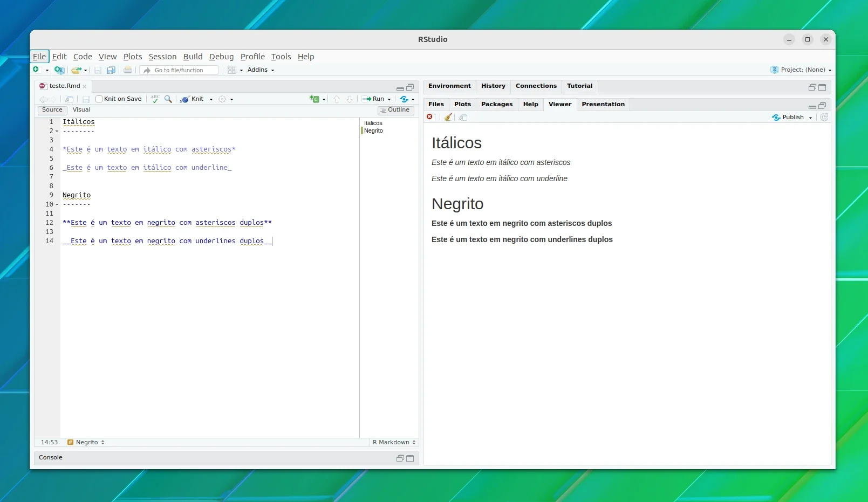Click the Console pane title
The width and height of the screenshot is (868, 502).
click(x=51, y=458)
